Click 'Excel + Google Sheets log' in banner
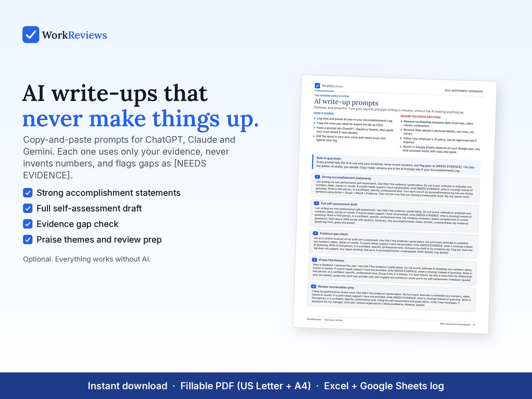 click(384, 386)
